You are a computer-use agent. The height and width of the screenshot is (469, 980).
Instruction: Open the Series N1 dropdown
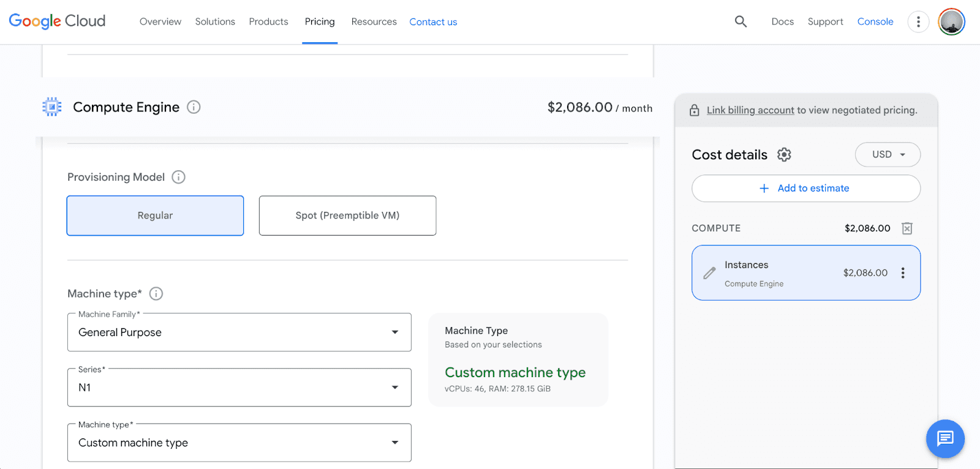239,388
